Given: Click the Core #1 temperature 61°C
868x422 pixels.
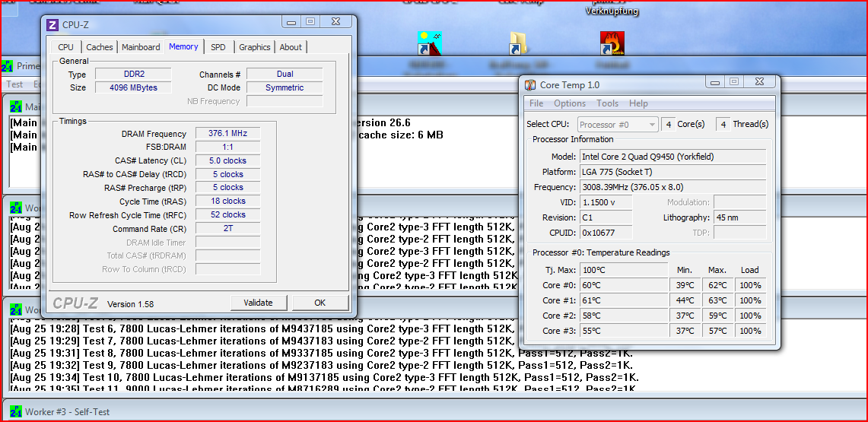Looking at the screenshot, I should tap(624, 300).
